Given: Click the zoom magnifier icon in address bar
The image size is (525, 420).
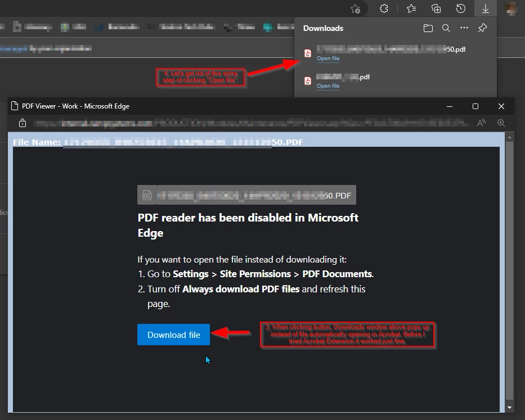Looking at the screenshot, I should tap(501, 123).
